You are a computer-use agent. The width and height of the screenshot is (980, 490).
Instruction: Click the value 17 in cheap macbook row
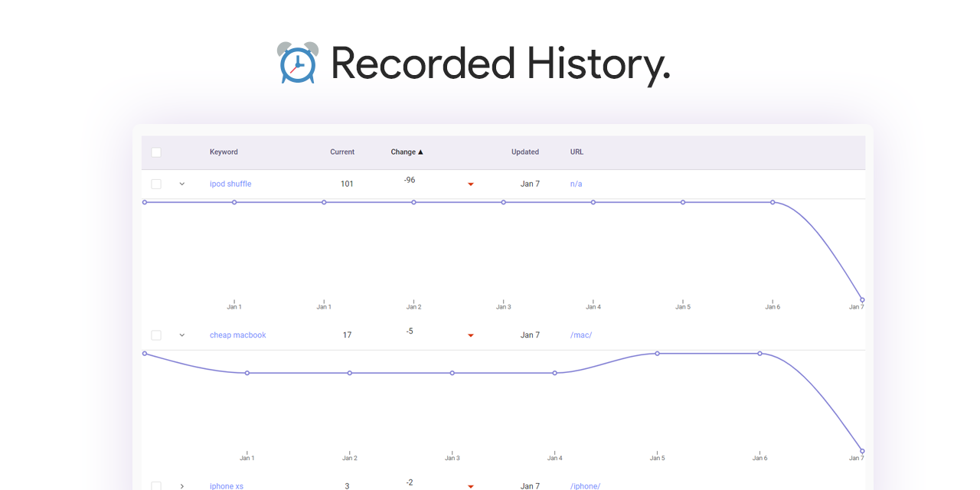pos(347,335)
